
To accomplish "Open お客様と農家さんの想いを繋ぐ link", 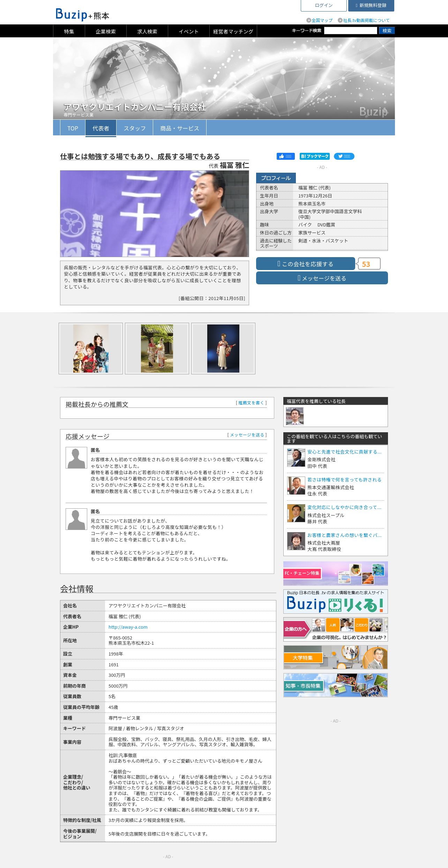I will click(344, 535).
